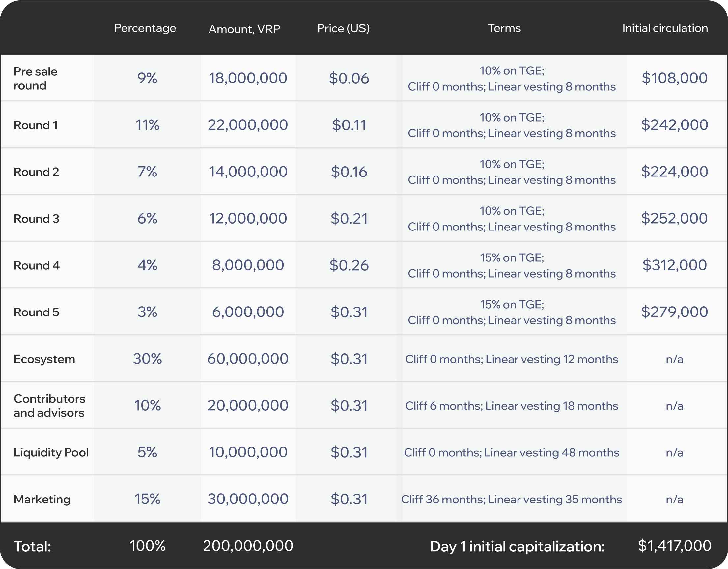The image size is (728, 569).
Task: Click the Price (US) column header
Action: click(x=343, y=28)
